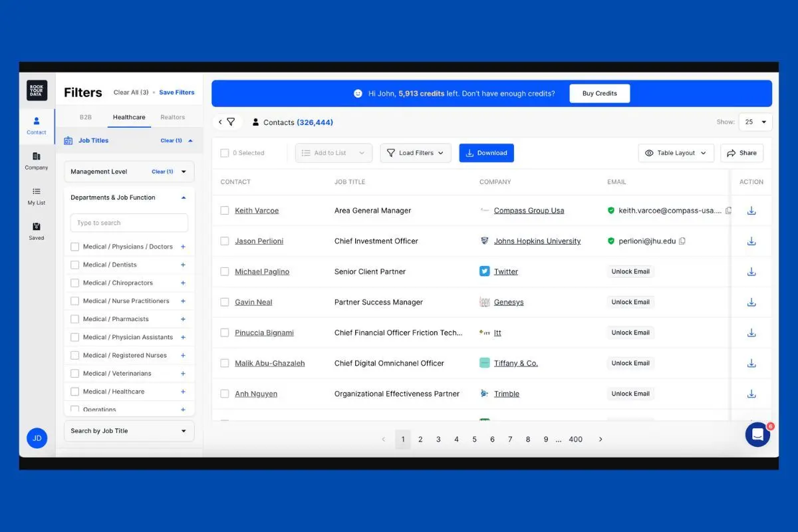Click Clear All (3) filters
The image size is (798, 532).
[x=131, y=92]
